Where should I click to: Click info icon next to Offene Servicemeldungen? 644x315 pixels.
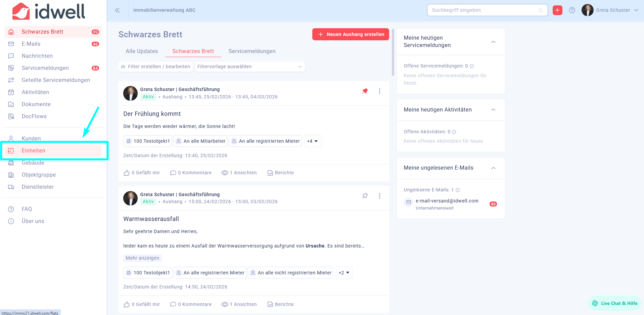472,66
